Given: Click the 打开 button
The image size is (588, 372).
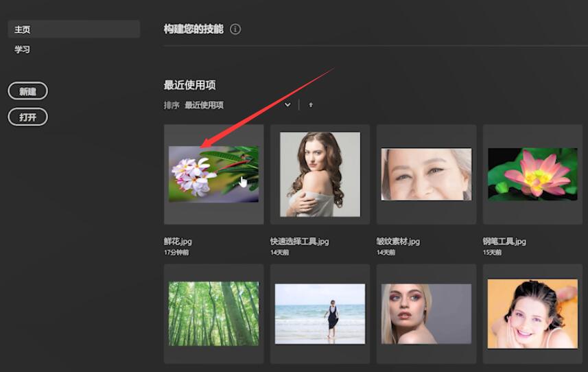Looking at the screenshot, I should [x=27, y=117].
